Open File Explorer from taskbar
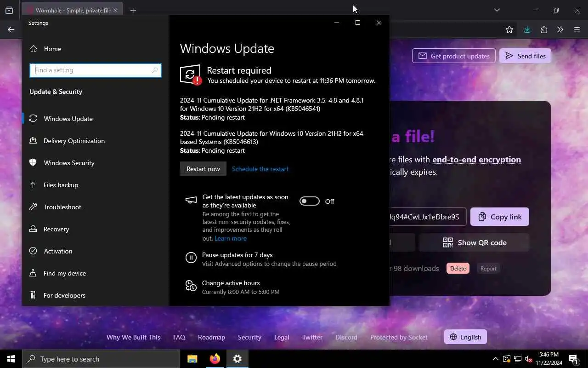The image size is (588, 368). point(192,359)
